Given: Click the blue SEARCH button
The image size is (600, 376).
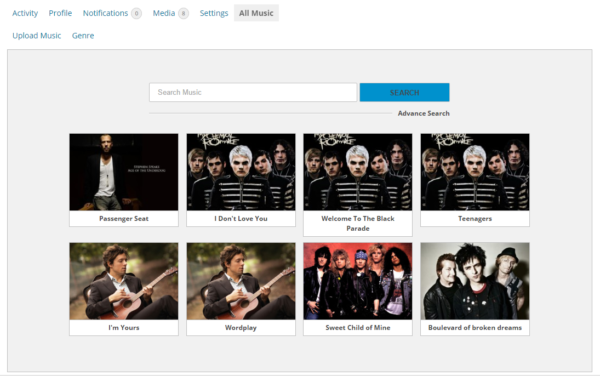Looking at the screenshot, I should (404, 92).
